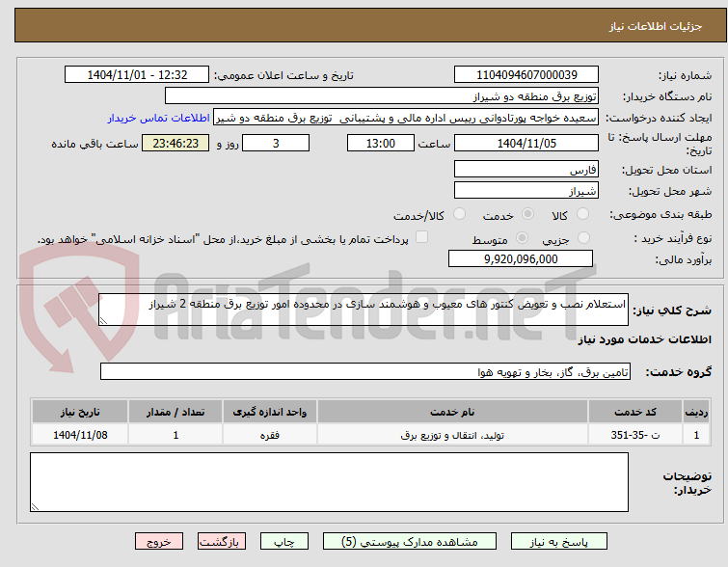Select the کالا/خدمت radio button
Screen dimensions: 728x567
(x=459, y=214)
